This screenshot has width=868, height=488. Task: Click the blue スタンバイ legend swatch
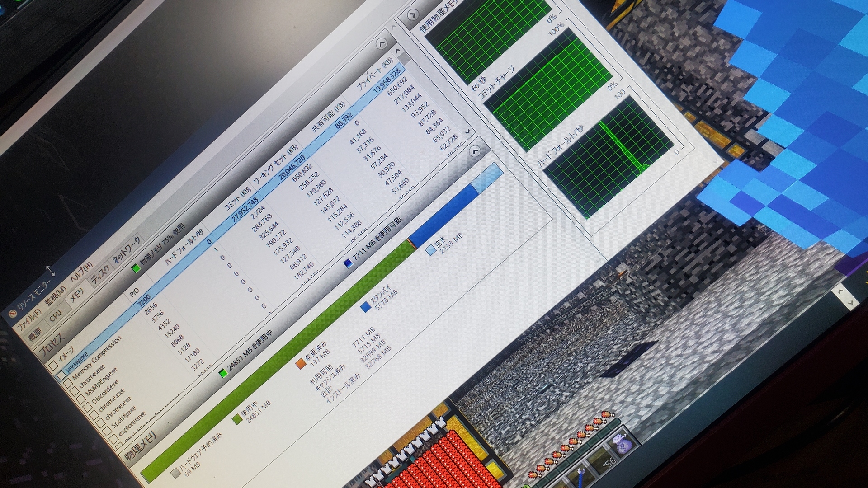tap(365, 307)
